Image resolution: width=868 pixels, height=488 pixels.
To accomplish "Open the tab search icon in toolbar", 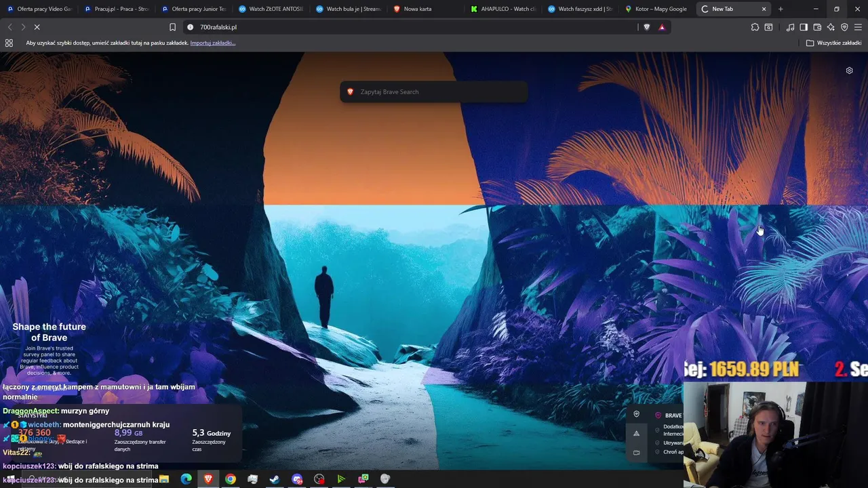I will tap(768, 27).
